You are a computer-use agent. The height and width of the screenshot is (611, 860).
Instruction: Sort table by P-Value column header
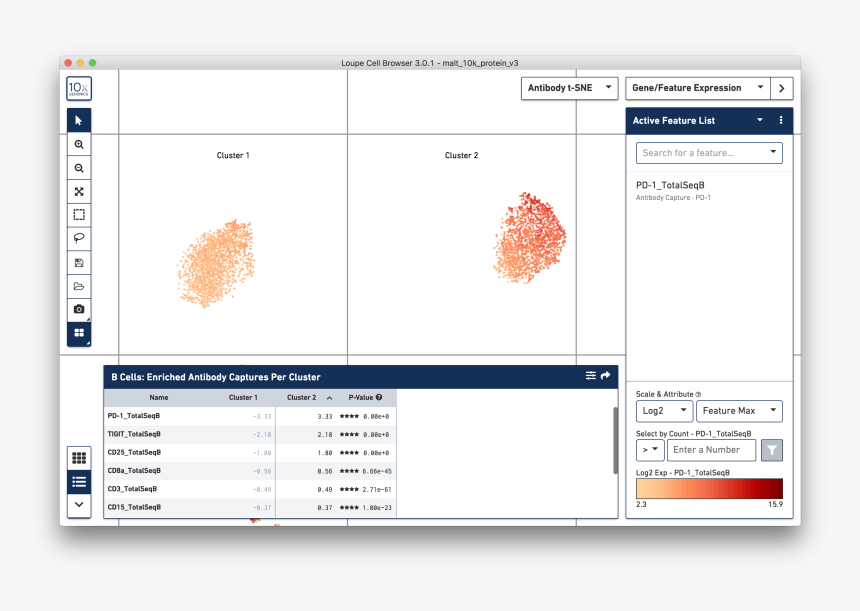pos(360,397)
